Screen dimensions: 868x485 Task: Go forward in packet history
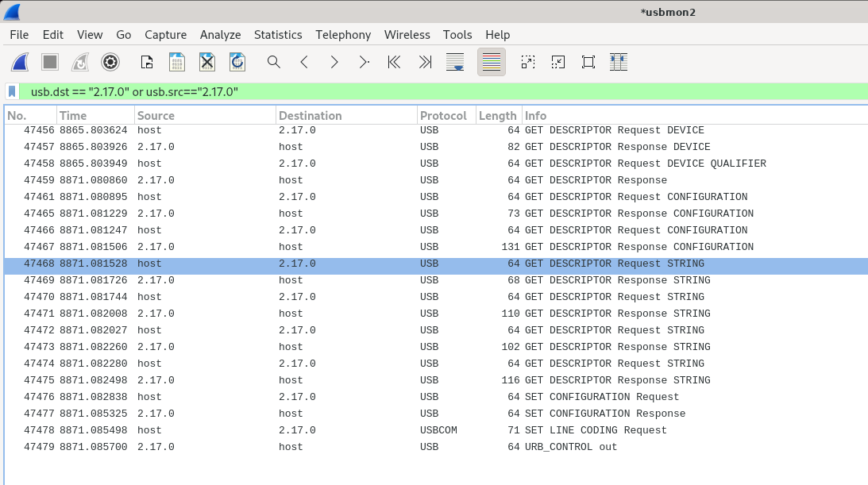click(334, 62)
